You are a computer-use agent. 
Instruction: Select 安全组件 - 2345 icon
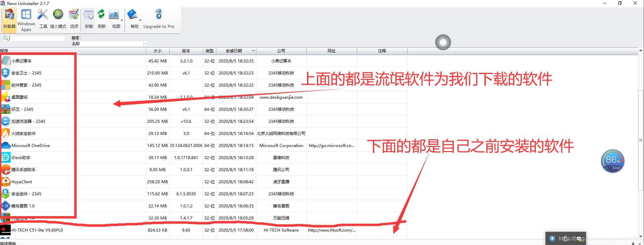tap(6, 194)
